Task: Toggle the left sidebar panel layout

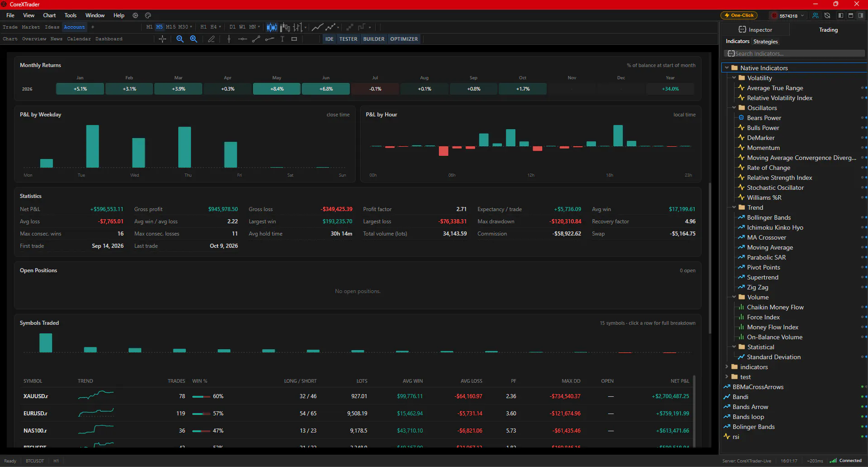Action: coord(840,15)
